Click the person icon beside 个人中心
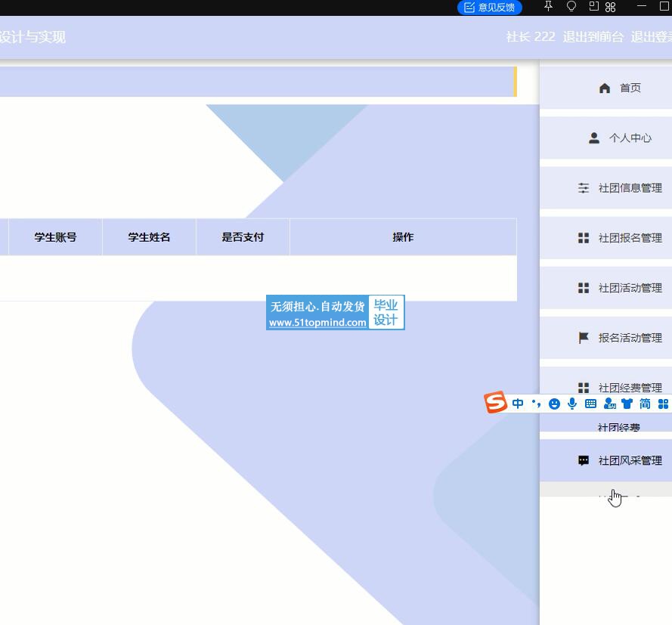This screenshot has width=672, height=625. tap(594, 138)
